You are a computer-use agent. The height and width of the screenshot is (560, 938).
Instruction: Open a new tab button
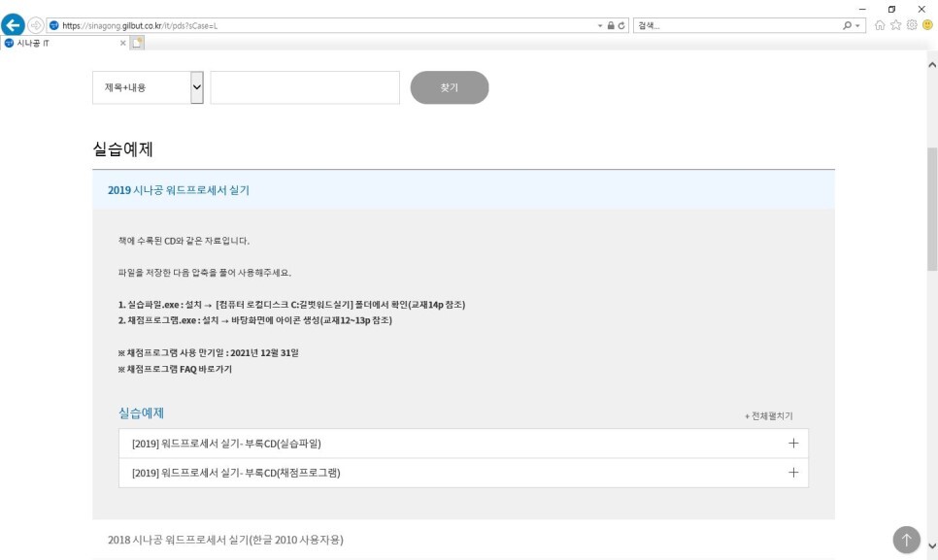pyautogui.click(x=137, y=43)
